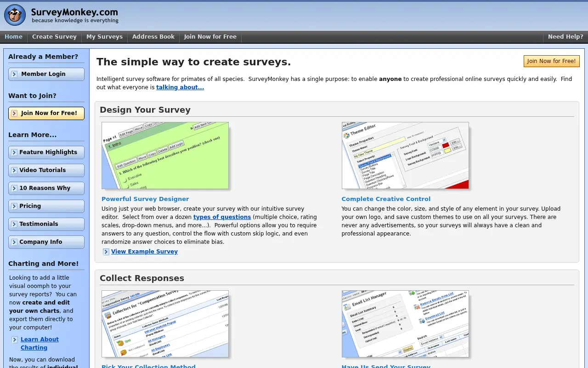Open the Home menu item
Viewport: 588px width, 368px height.
(x=13, y=37)
